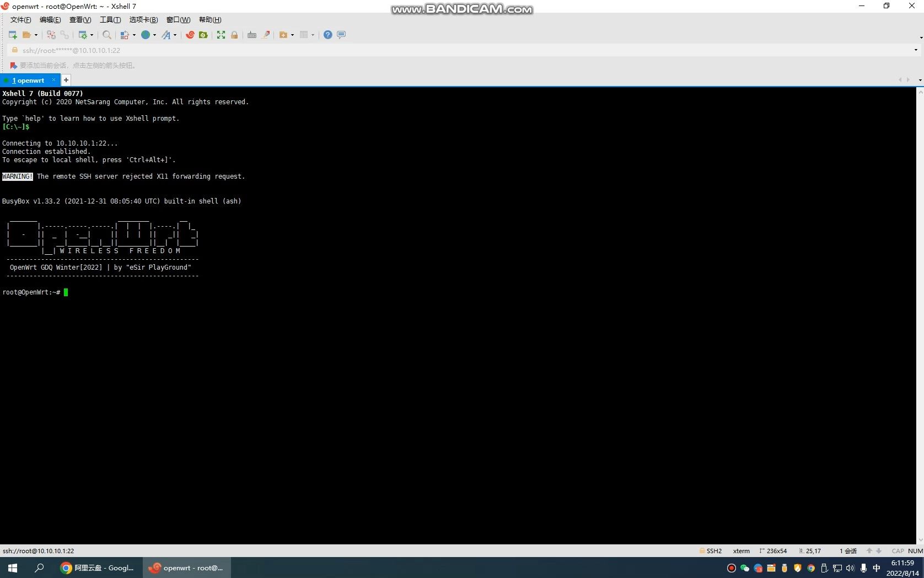Image resolution: width=924 pixels, height=578 pixels.
Task: Expand the Open session dropdown arrow
Action: point(36,35)
